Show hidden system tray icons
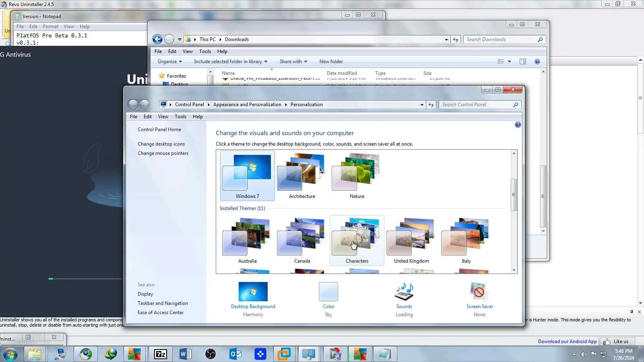The height and width of the screenshot is (362, 644). (574, 354)
